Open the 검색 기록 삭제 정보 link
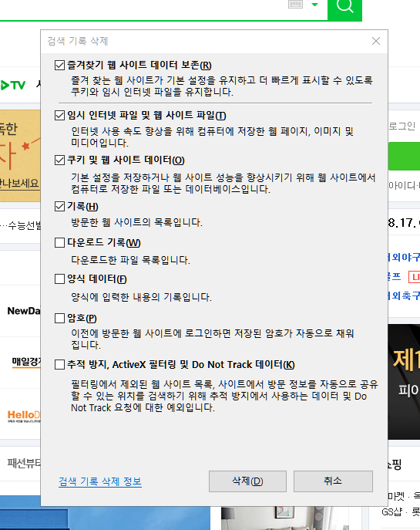420x530 pixels. pos(100,481)
